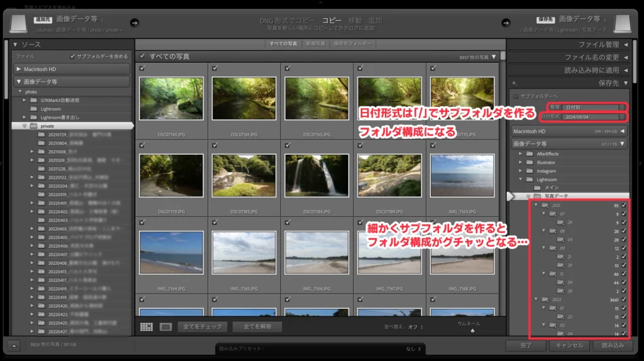Click the source drive icon at top left

(19, 24)
